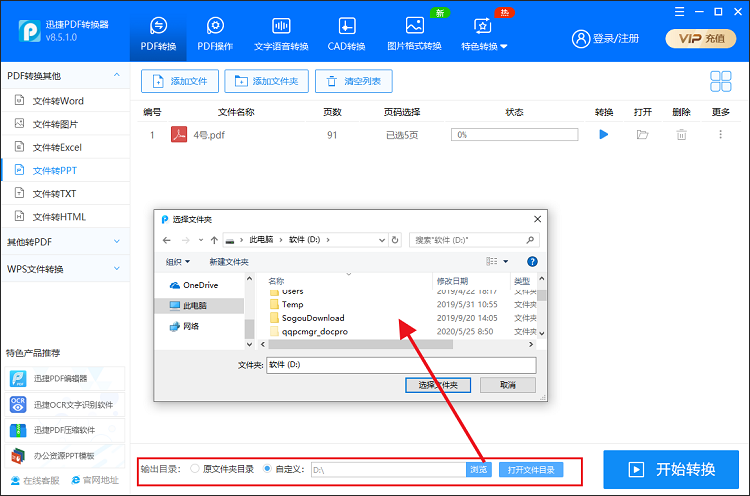Click 清空列表 button

coord(354,81)
